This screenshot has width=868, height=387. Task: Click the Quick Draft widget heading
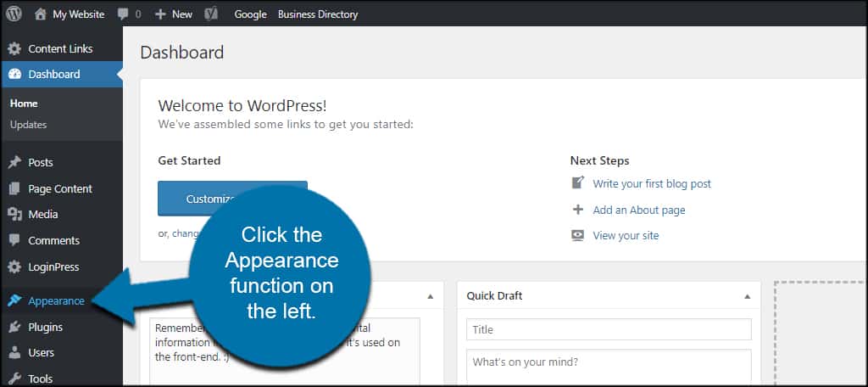tap(494, 296)
